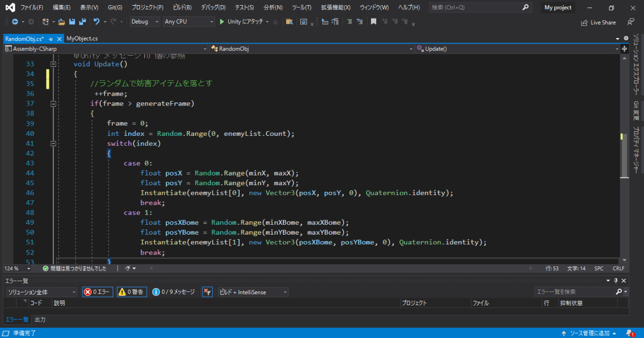
Task: Open the Debug configuration dropdown
Action: [x=145, y=22]
